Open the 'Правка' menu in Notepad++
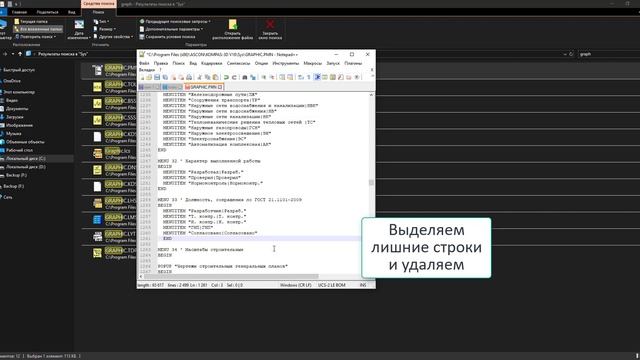The width and height of the screenshot is (640, 360). pyautogui.click(x=161, y=63)
